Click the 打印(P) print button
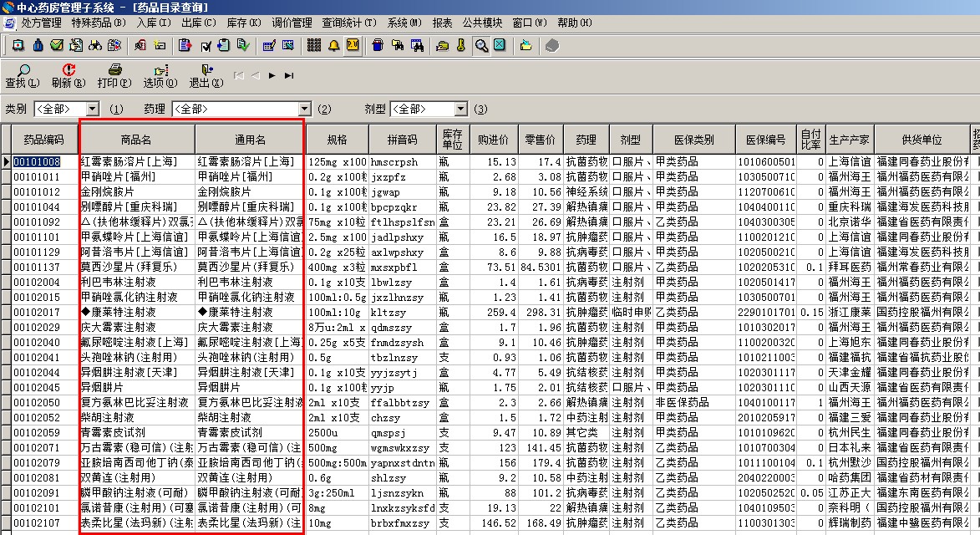 pyautogui.click(x=114, y=76)
